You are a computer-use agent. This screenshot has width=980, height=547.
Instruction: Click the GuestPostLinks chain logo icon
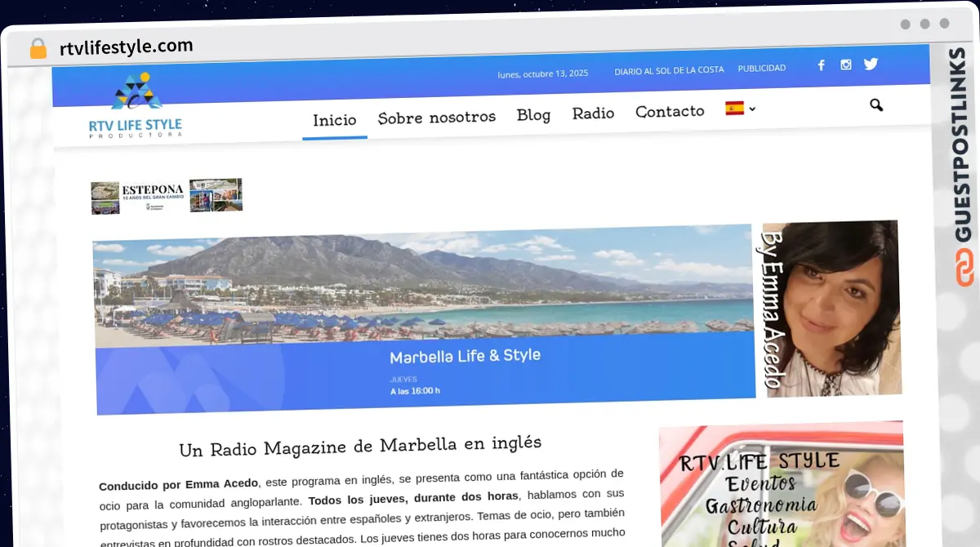(x=964, y=268)
